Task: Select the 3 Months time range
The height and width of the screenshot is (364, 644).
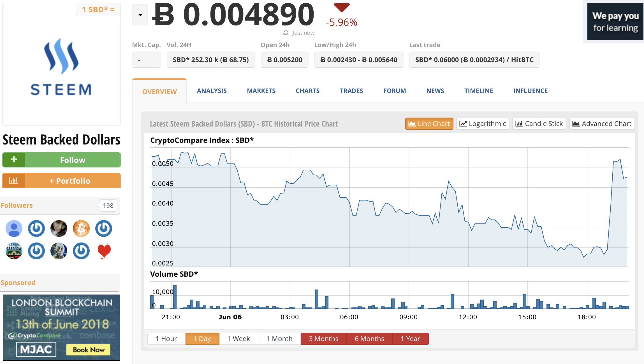Action: pyautogui.click(x=324, y=339)
